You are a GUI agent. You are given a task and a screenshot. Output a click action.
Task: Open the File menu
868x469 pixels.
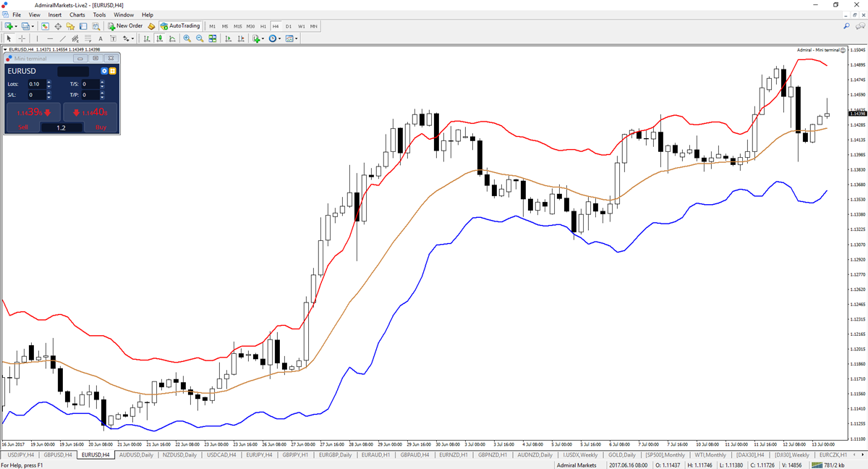tap(17, 14)
